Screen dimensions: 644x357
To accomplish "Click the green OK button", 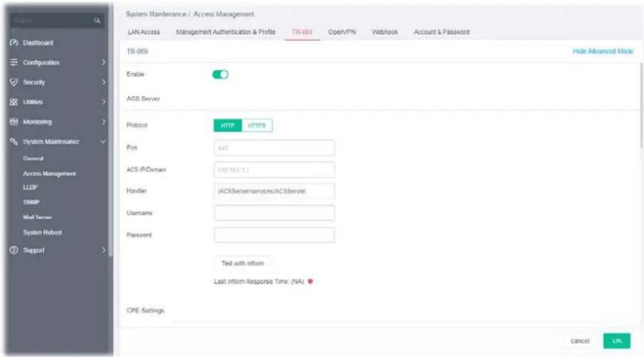I will 617,340.
